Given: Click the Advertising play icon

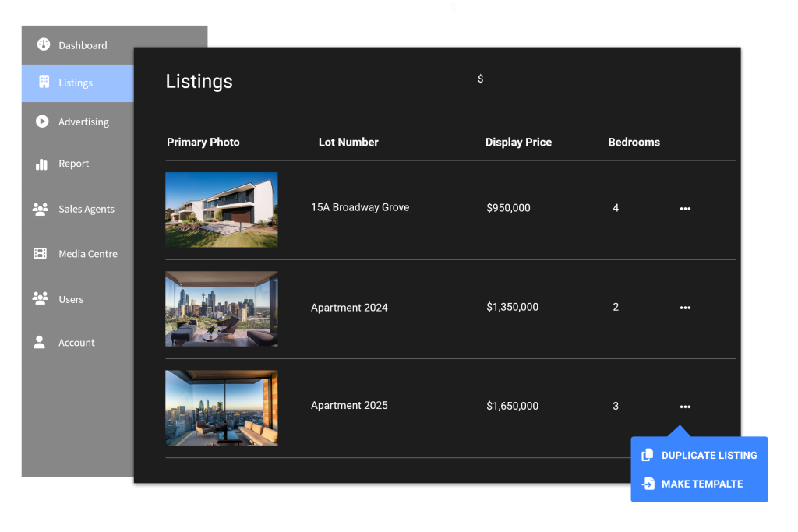Looking at the screenshot, I should (42, 122).
